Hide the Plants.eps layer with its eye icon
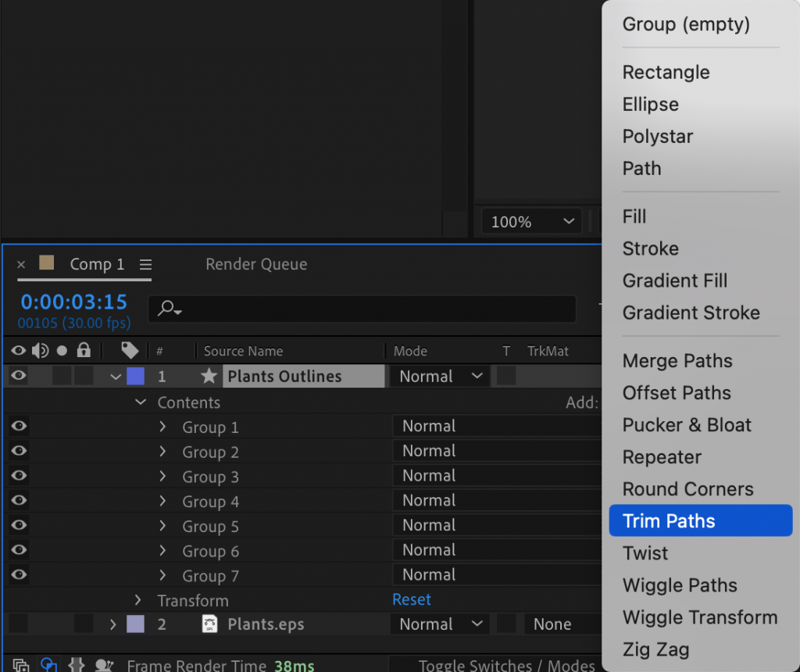800x672 pixels. point(18,624)
